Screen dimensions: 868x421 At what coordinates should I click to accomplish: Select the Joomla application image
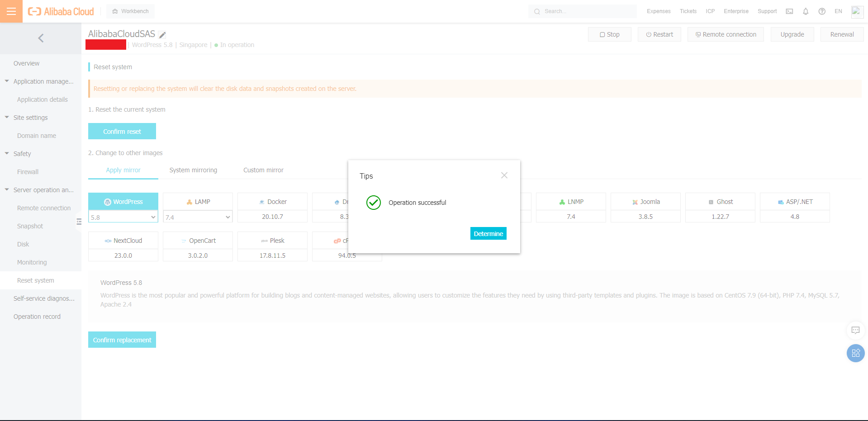645,202
